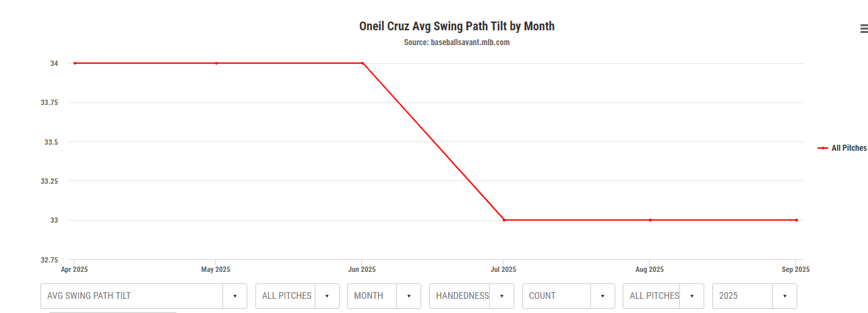Screen dimensions: 868x313
Task: Expand the Month dropdown arrow
Action: tap(408, 296)
